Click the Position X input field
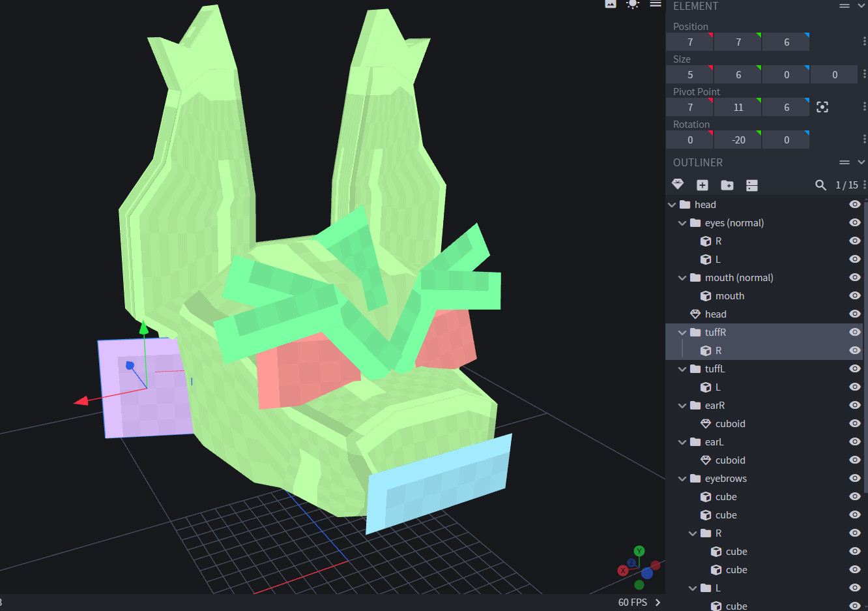The image size is (868, 611). click(690, 42)
